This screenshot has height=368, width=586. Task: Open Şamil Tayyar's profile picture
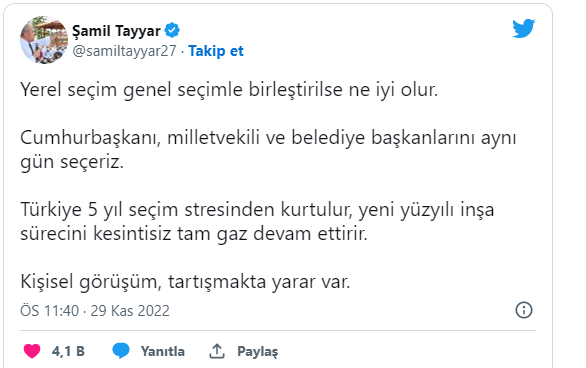[44, 40]
